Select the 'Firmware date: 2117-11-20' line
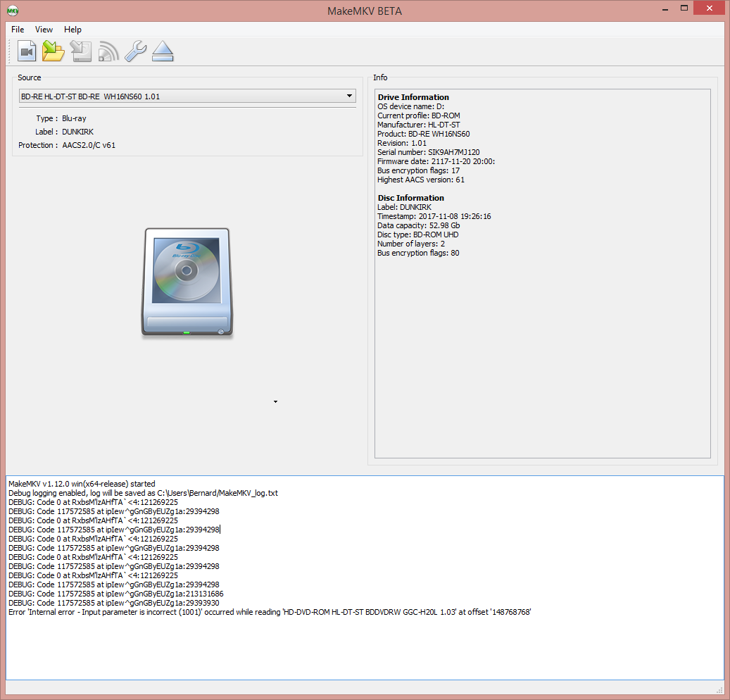 (x=436, y=161)
